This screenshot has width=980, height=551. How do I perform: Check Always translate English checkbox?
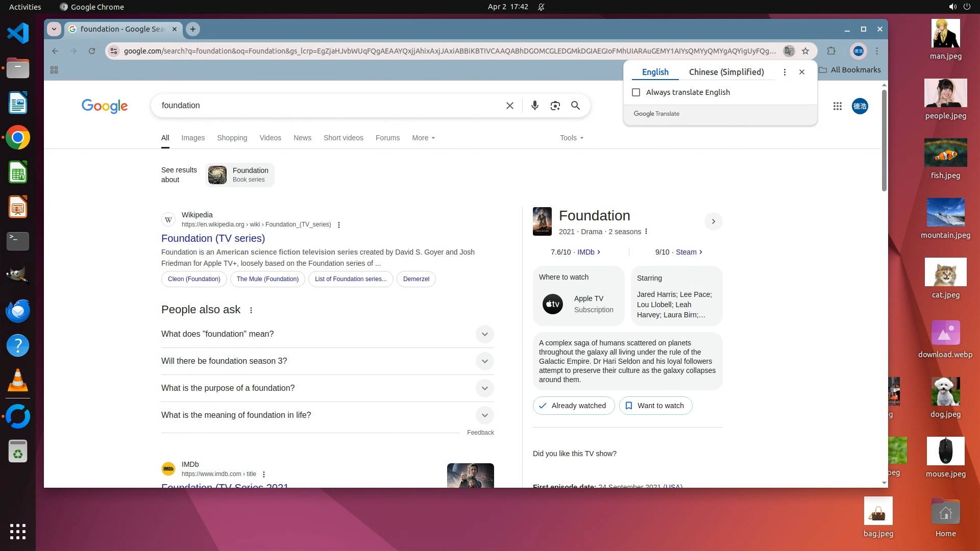(636, 92)
